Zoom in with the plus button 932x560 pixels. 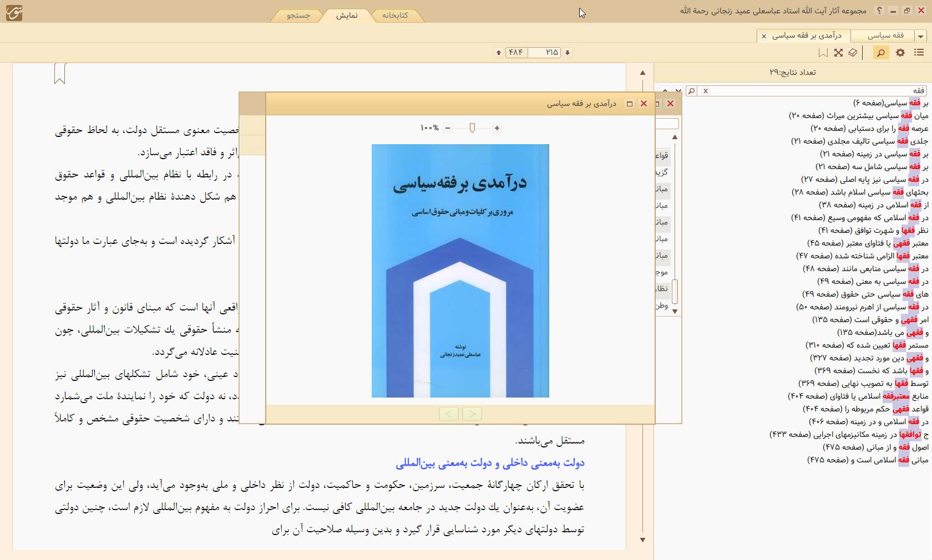pos(497,128)
